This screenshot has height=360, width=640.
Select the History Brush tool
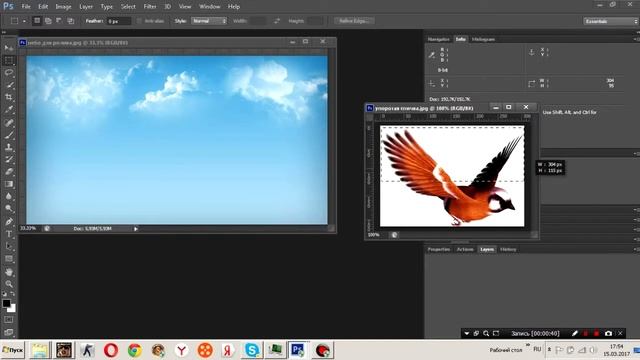[9, 159]
